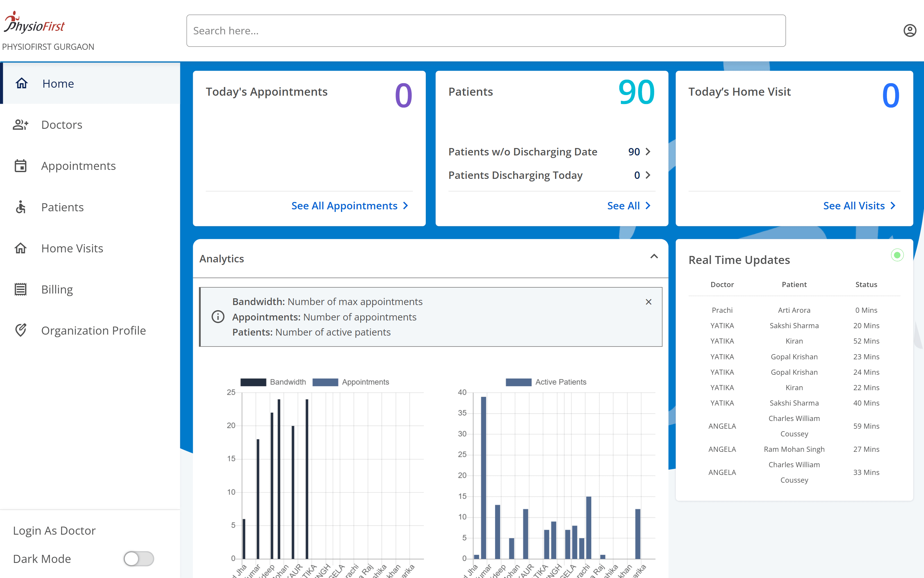Click the Patient column header
This screenshot has width=924, height=578.
tap(794, 285)
